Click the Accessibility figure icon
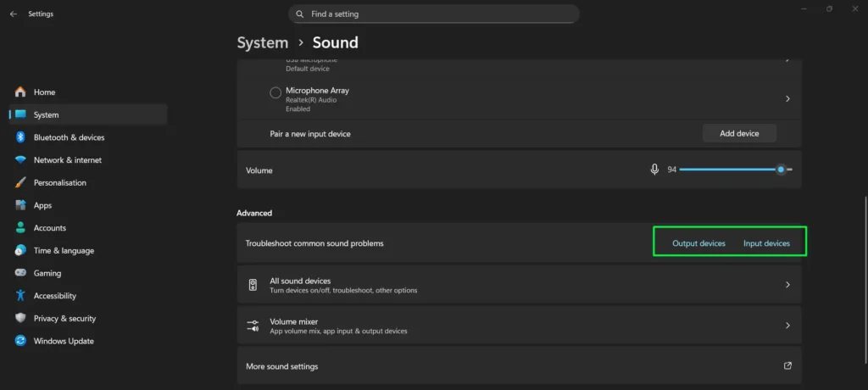 point(20,296)
